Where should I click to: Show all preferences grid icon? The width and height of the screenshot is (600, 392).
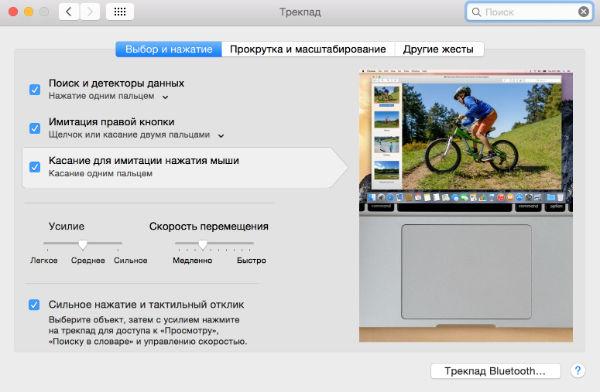click(120, 12)
